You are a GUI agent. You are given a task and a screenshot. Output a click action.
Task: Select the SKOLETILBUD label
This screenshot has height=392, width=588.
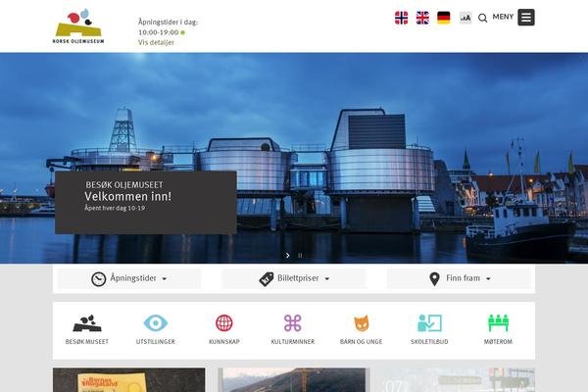[429, 342]
